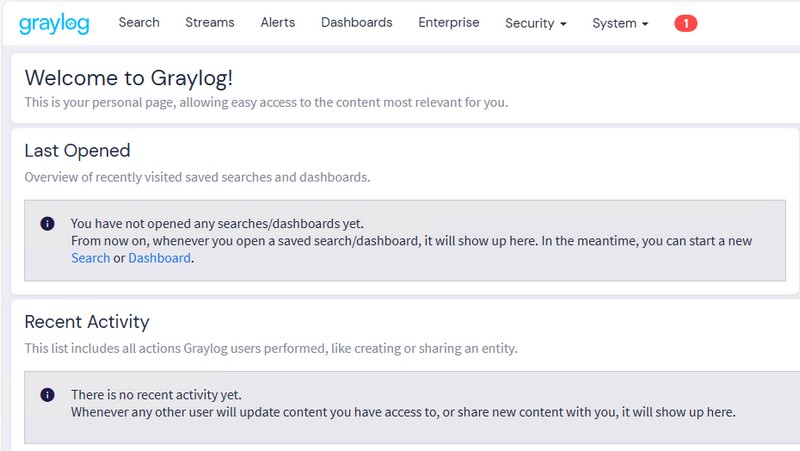The height and width of the screenshot is (451, 800).
Task: Go to the Search page in navbar
Action: click(139, 22)
